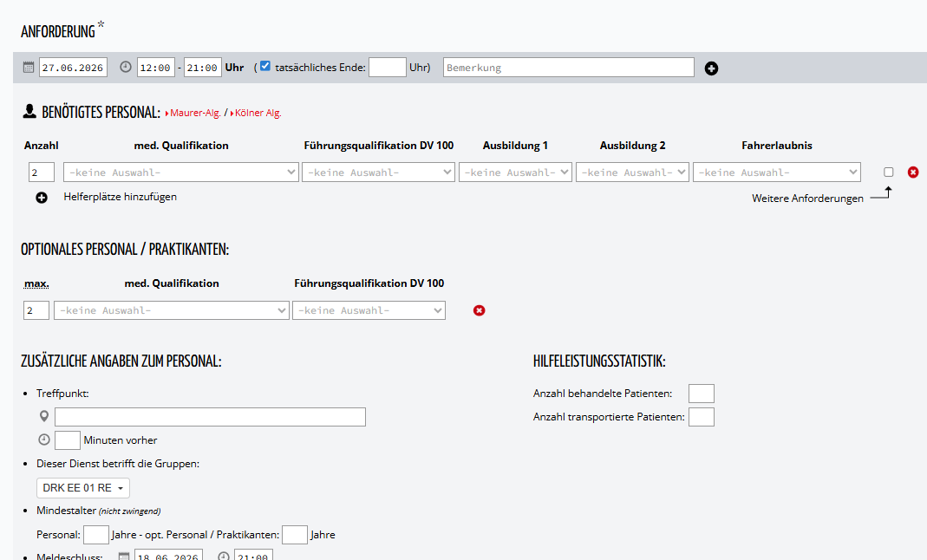Screen dimensions: 927x560
Task: Expand the Fahrerlaubnis dropdown
Action: click(776, 173)
